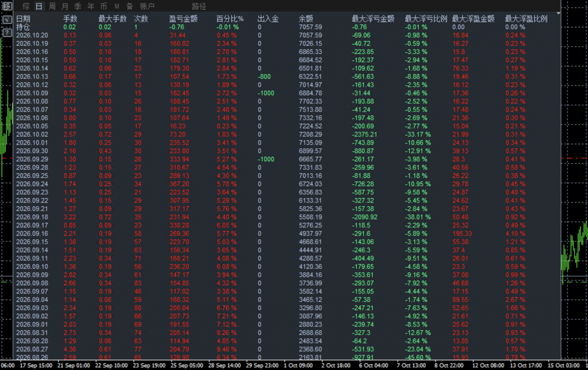The image size is (588, 370).
Task: Open the 路径 path tab
Action: tap(199, 6)
